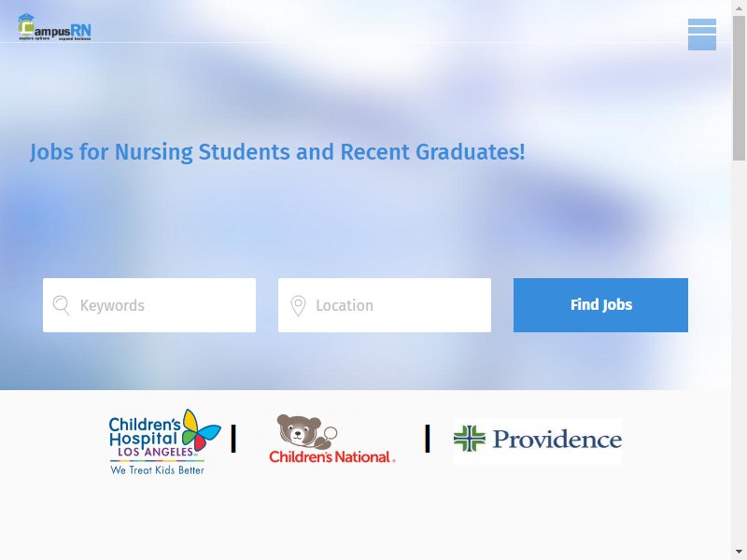Focus the Keywords search input

point(149,305)
